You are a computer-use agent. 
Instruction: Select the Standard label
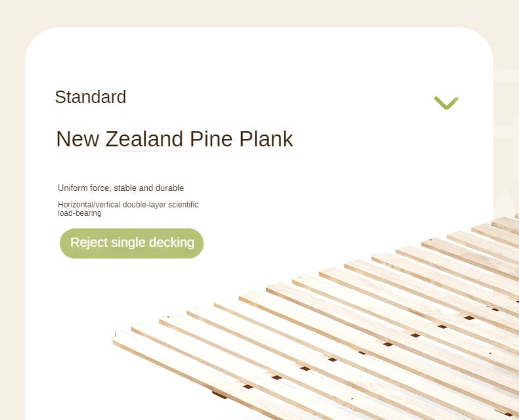[x=90, y=97]
